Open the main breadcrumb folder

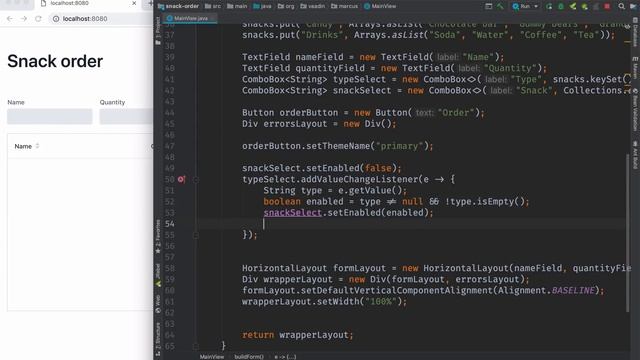point(237,6)
